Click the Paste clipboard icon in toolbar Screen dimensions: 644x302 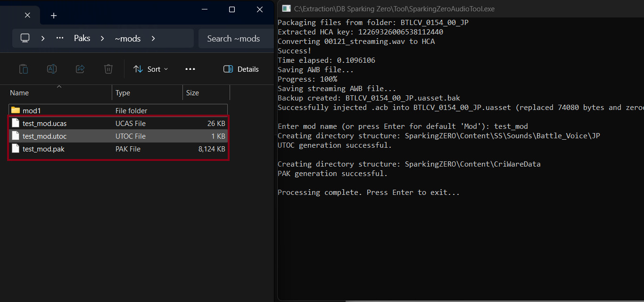(23, 69)
